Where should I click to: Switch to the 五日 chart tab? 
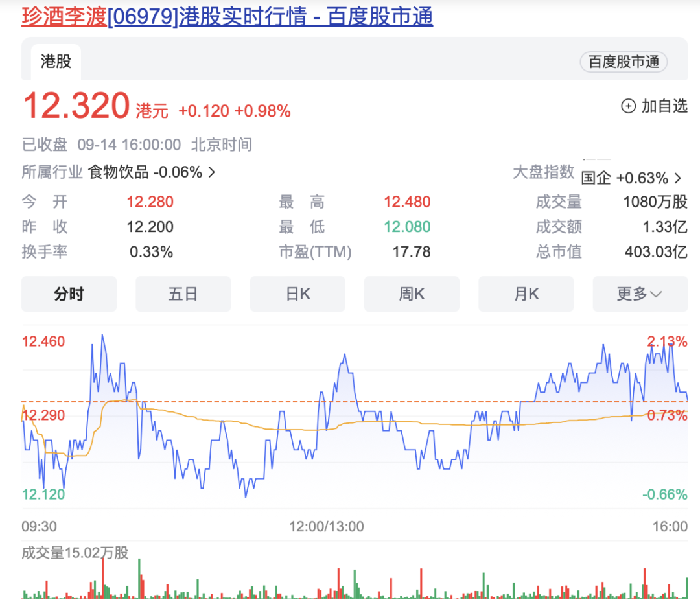tap(183, 294)
